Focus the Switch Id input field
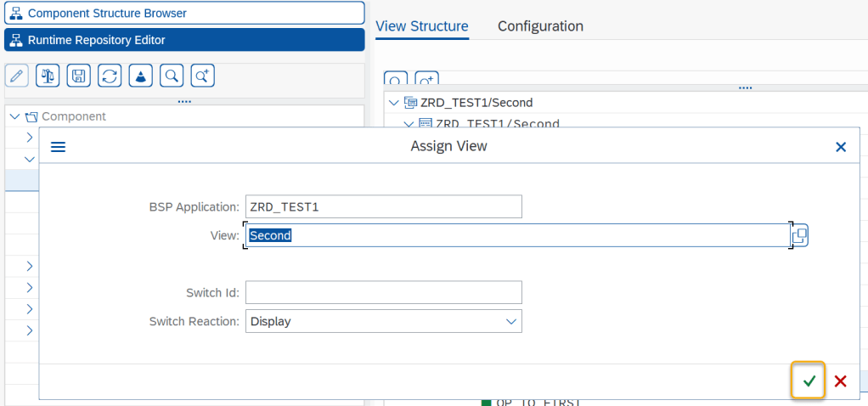 (x=384, y=293)
